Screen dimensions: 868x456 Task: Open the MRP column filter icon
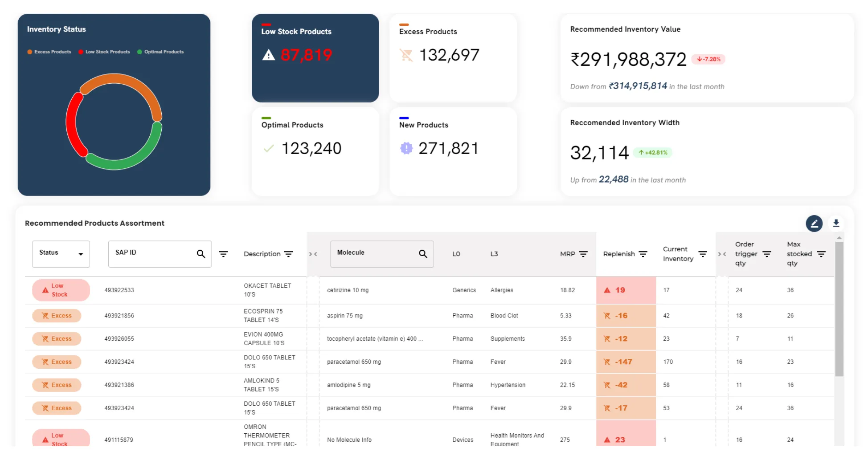[x=583, y=254]
